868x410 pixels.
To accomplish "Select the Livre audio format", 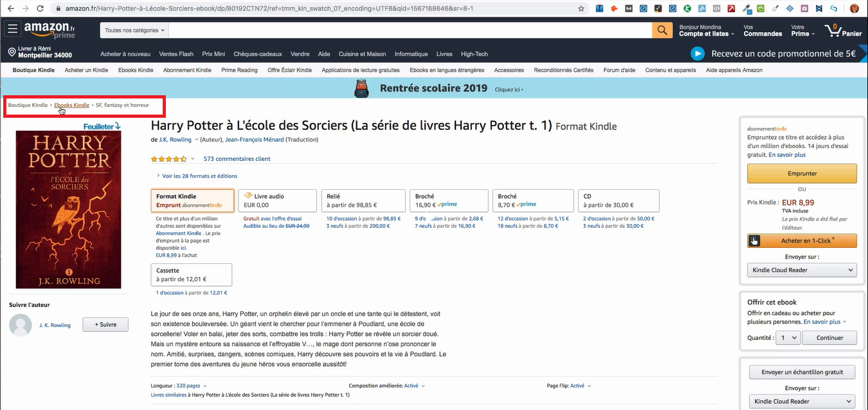I will click(x=277, y=201).
